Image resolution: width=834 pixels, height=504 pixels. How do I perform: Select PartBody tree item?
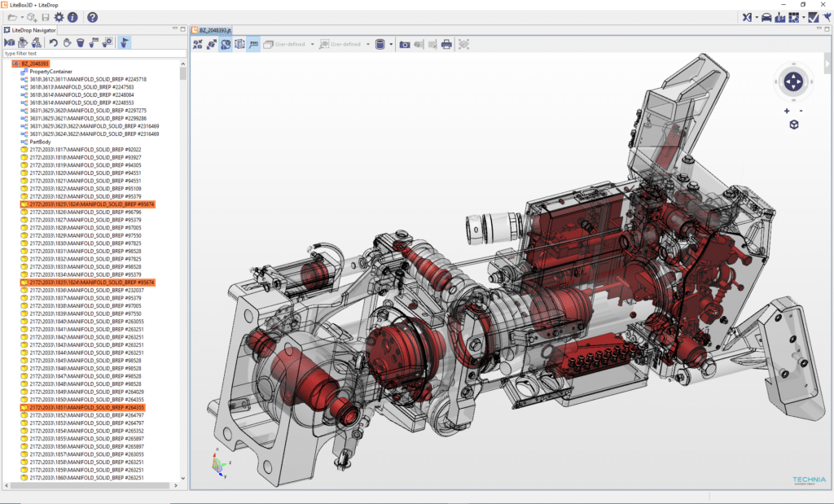pyautogui.click(x=36, y=142)
